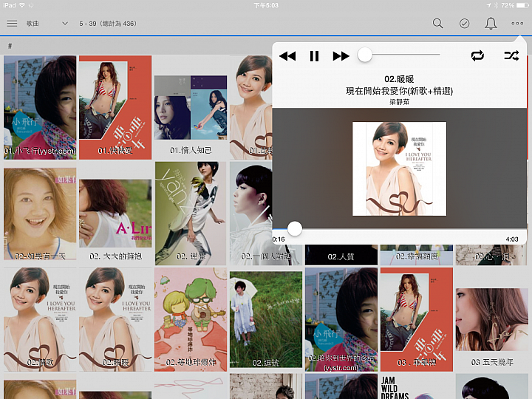Image resolution: width=532 pixels, height=399 pixels.
Task: Open the three-dot more options menu
Action: 517,24
